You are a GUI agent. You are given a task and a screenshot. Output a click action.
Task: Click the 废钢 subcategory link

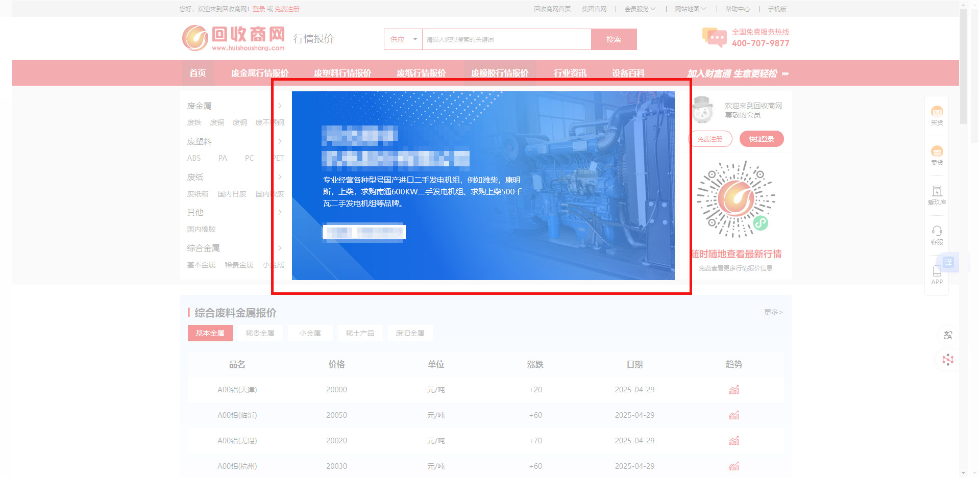coord(240,122)
